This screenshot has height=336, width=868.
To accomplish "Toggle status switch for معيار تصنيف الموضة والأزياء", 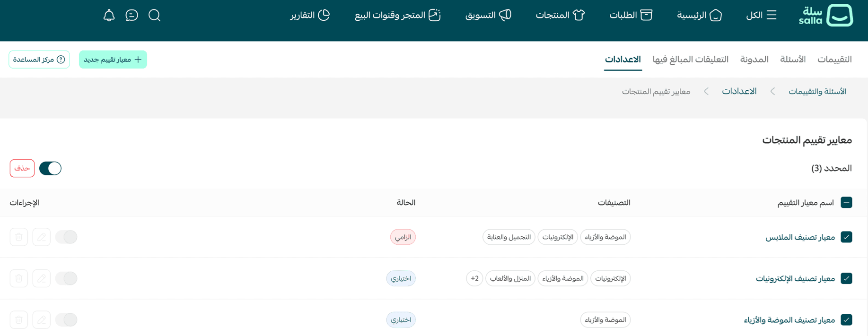I will (x=66, y=320).
